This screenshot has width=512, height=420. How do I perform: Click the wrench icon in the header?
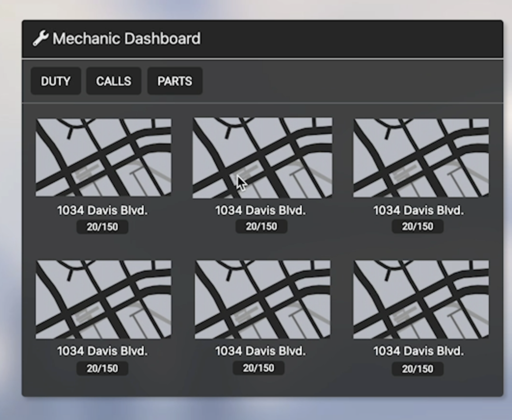(x=40, y=39)
